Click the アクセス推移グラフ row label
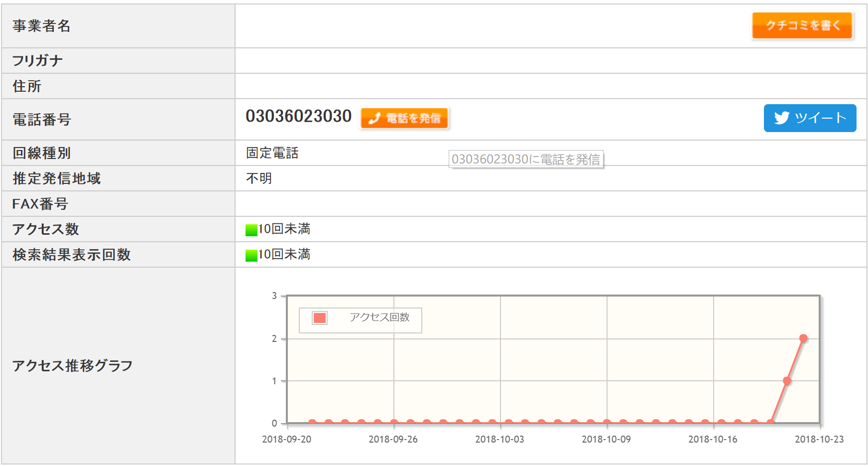The width and height of the screenshot is (868, 466). pyautogui.click(x=73, y=366)
